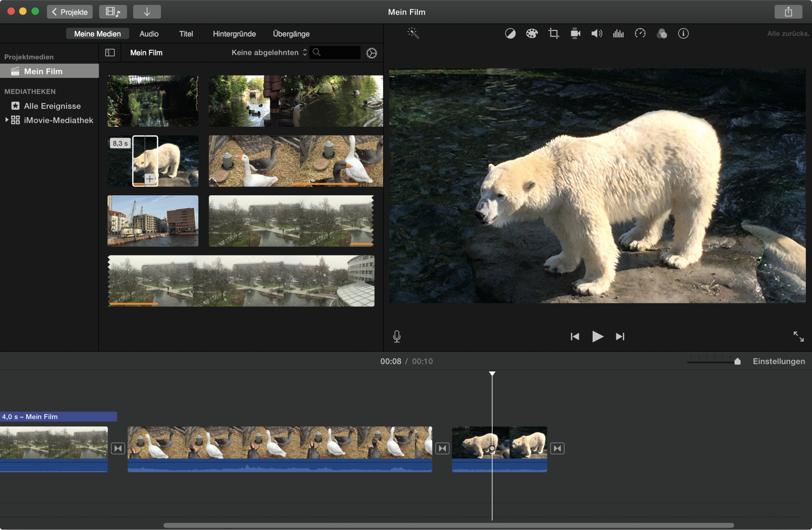
Task: Open the clip filter and audio effects tool
Action: tap(661, 34)
